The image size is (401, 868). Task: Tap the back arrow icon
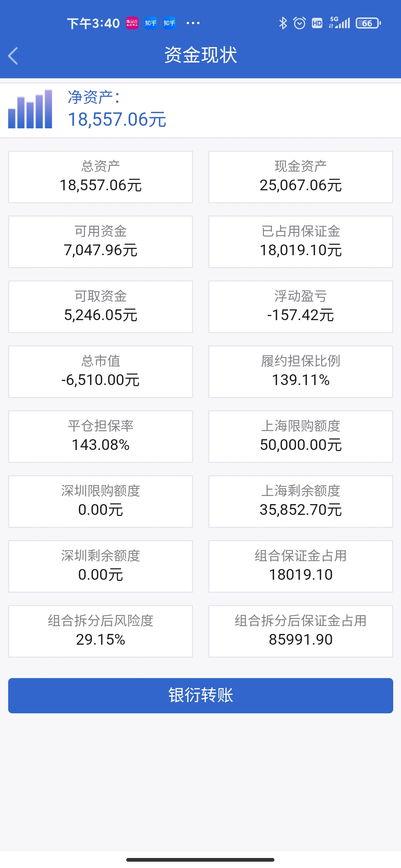(13, 56)
